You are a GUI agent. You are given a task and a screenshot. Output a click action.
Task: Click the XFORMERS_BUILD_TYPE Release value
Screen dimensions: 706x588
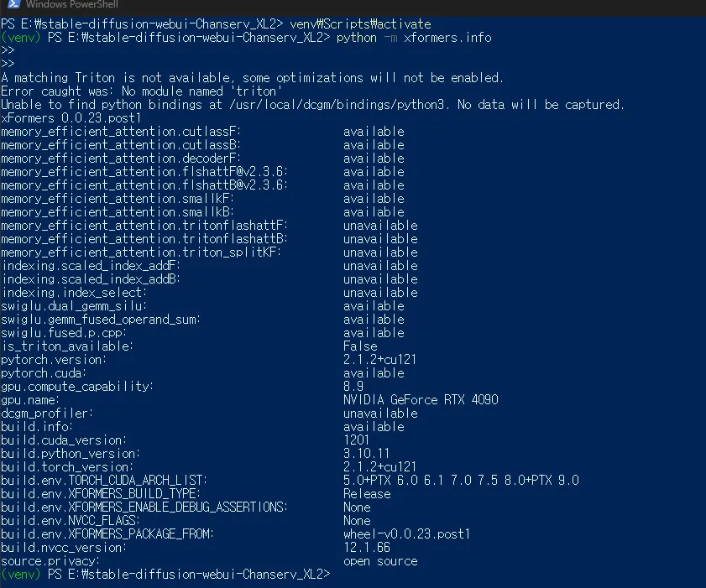tap(367, 493)
